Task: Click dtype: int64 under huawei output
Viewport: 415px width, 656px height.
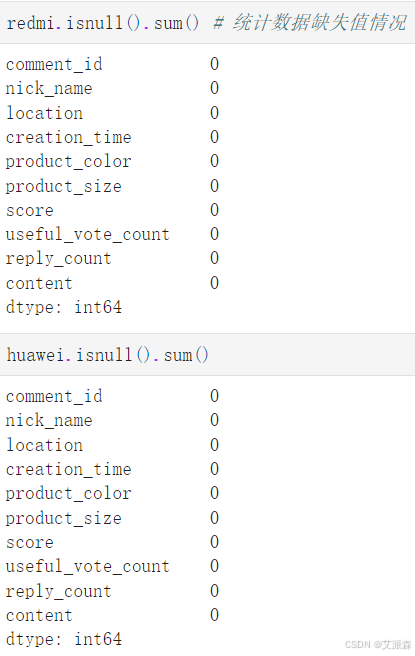Action: click(64, 639)
